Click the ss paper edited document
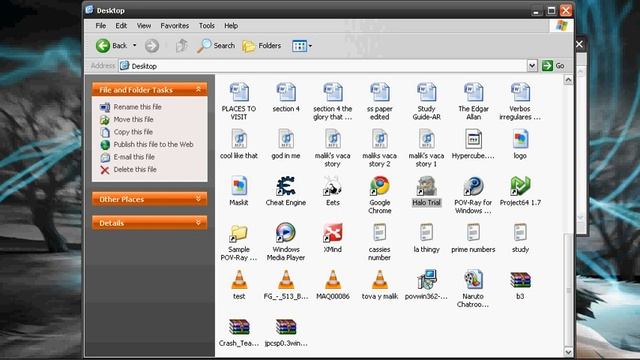Image resolution: width=640 pixels, height=360 pixels. tap(380, 92)
